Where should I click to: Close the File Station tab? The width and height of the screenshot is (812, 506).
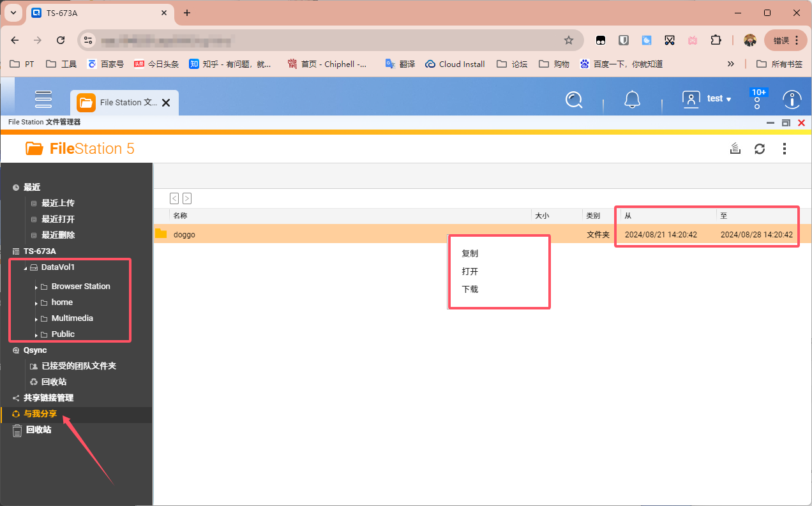coord(166,102)
